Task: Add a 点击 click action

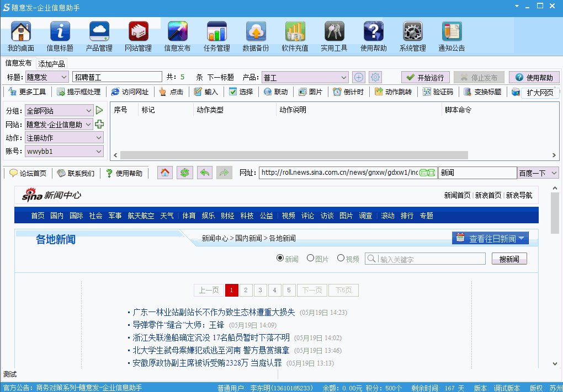Action: pyautogui.click(x=171, y=92)
